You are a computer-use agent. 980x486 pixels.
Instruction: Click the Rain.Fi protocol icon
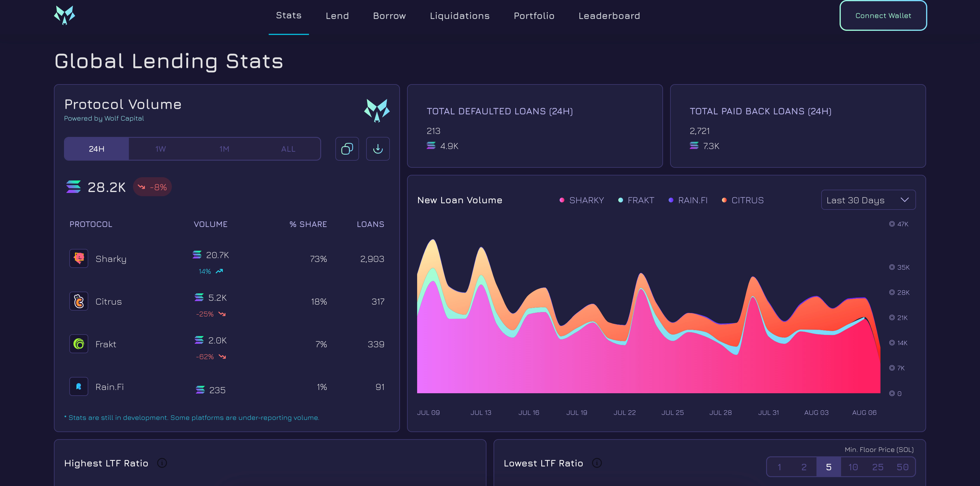coord(79,386)
